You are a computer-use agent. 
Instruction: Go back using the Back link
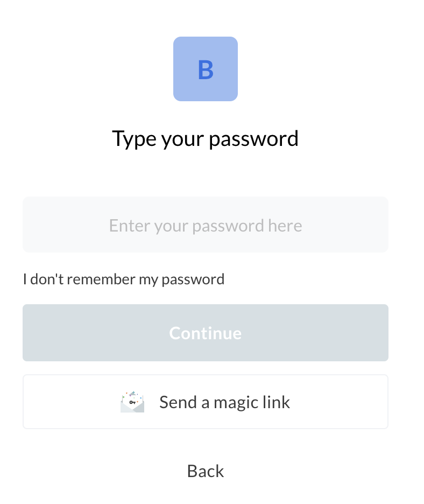click(205, 471)
